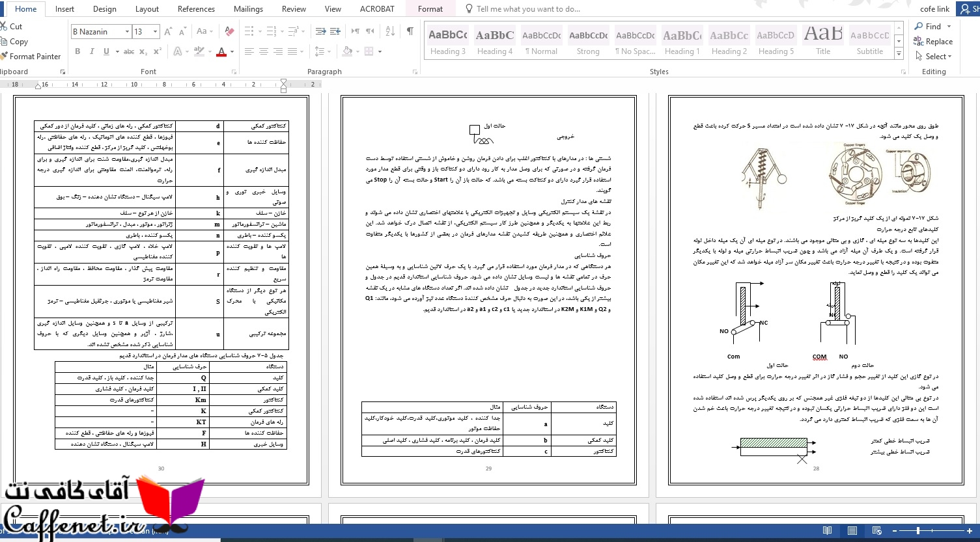
Task: Toggle Italic formatting
Action: 92,51
